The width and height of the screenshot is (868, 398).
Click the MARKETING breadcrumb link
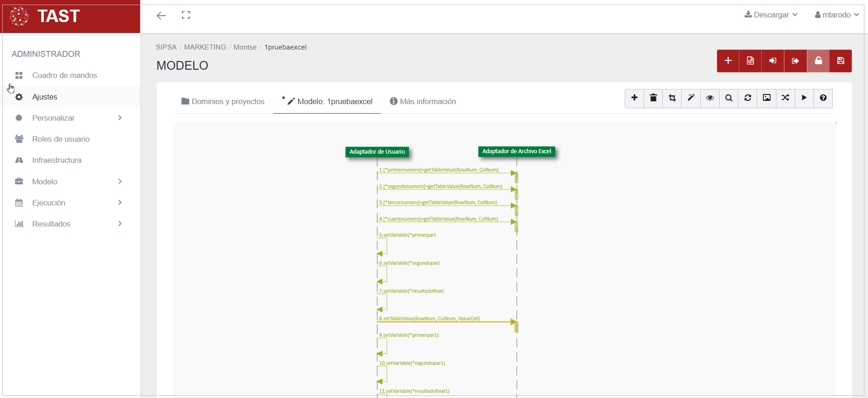(205, 47)
